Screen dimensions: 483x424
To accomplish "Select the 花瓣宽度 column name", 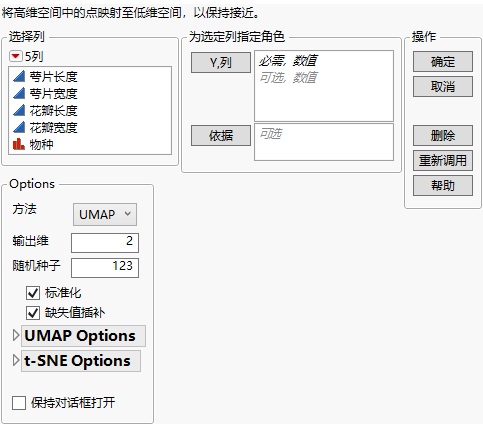I will (53, 128).
